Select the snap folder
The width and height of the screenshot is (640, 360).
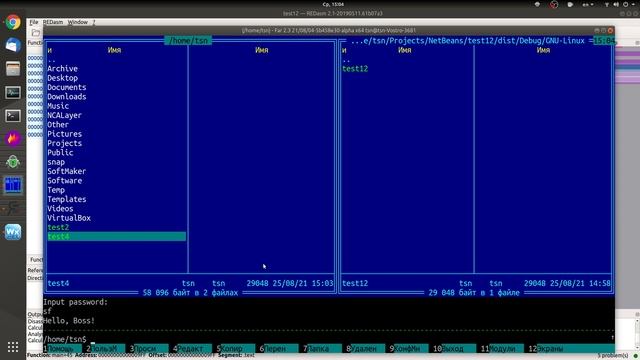pyautogui.click(x=56, y=162)
